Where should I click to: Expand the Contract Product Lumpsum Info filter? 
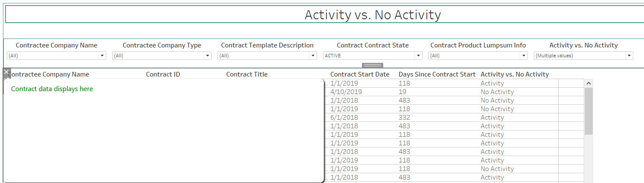point(524,56)
